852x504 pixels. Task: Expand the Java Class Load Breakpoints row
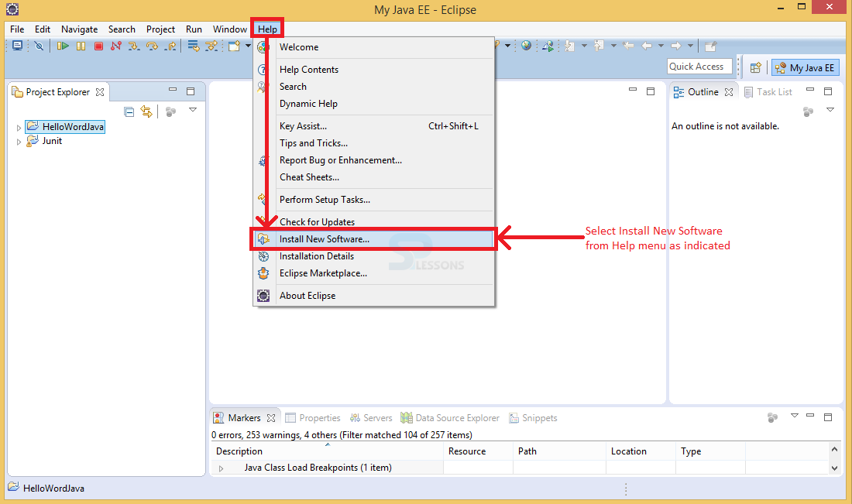[x=221, y=468]
